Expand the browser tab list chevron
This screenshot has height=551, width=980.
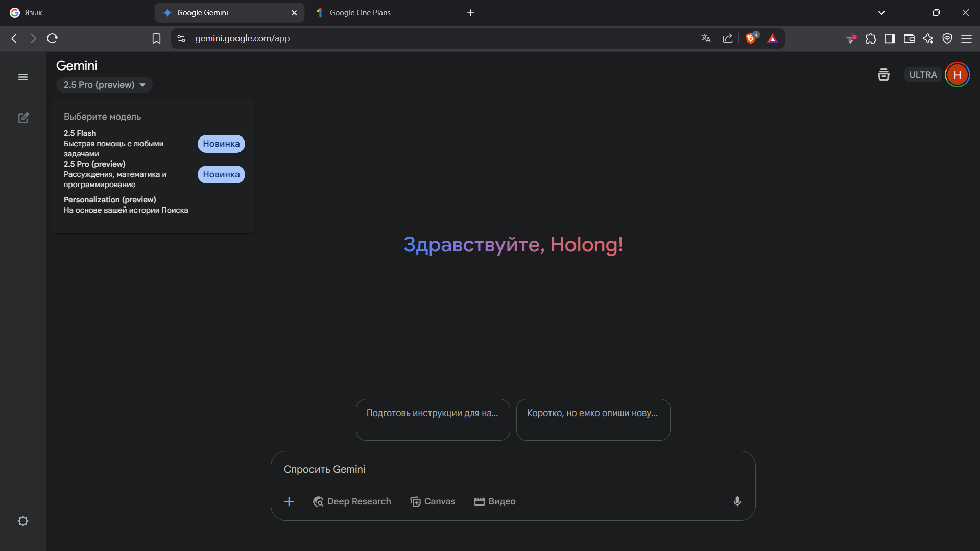(881, 13)
